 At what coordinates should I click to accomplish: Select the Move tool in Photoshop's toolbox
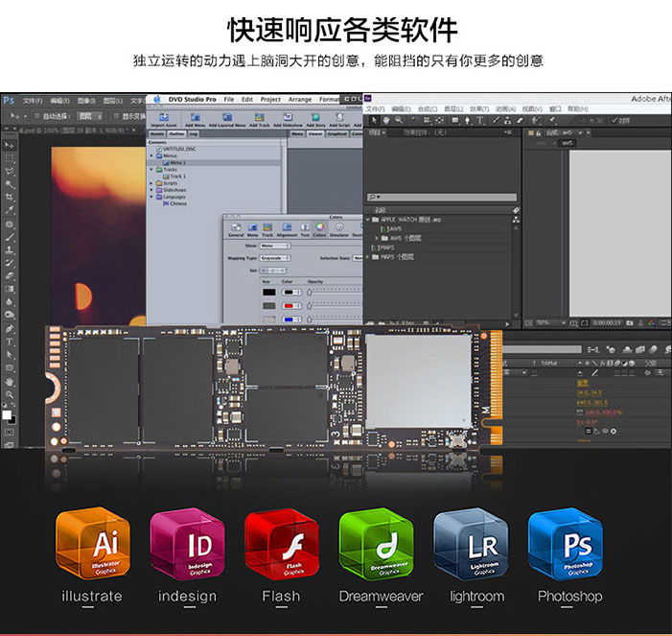(9, 145)
